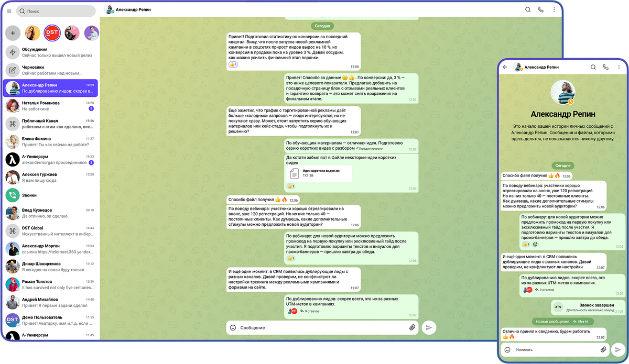This screenshot has height=364, width=629.
Task: Open the mobile chat three-dot menu
Action: (x=619, y=67)
